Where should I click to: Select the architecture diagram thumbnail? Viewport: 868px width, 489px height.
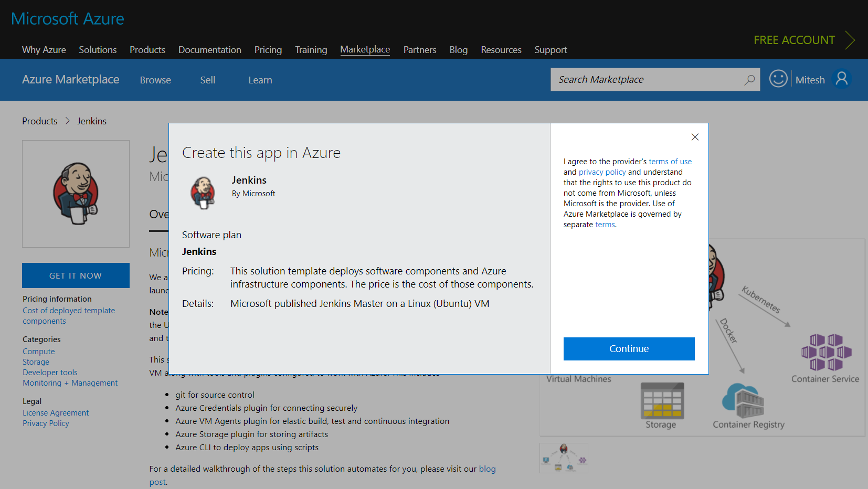pos(564,458)
